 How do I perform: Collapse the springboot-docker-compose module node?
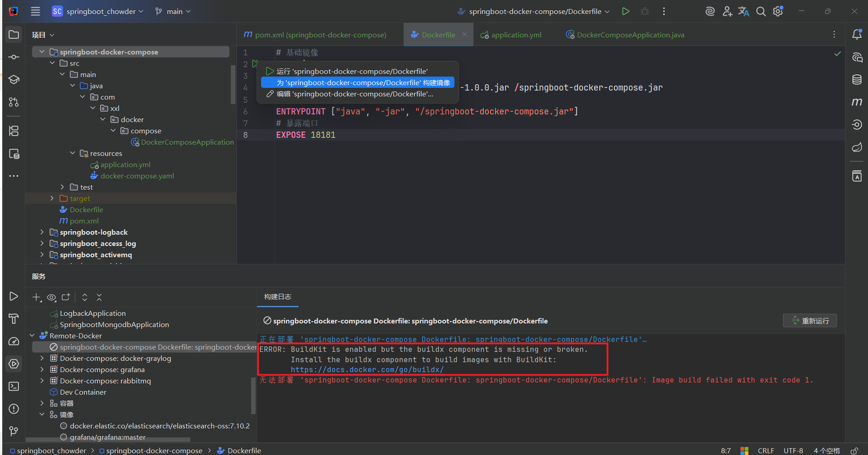pos(42,52)
